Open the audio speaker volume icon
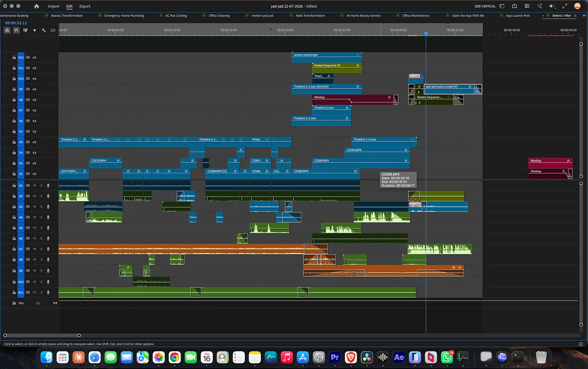This screenshot has height=369, width=588. click(552, 6)
